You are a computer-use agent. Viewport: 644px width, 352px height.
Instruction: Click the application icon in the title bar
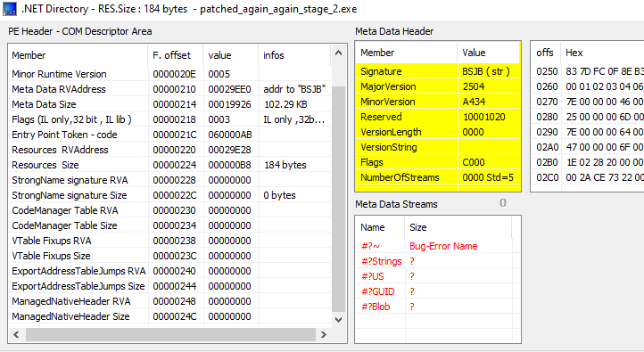[x=10, y=9]
